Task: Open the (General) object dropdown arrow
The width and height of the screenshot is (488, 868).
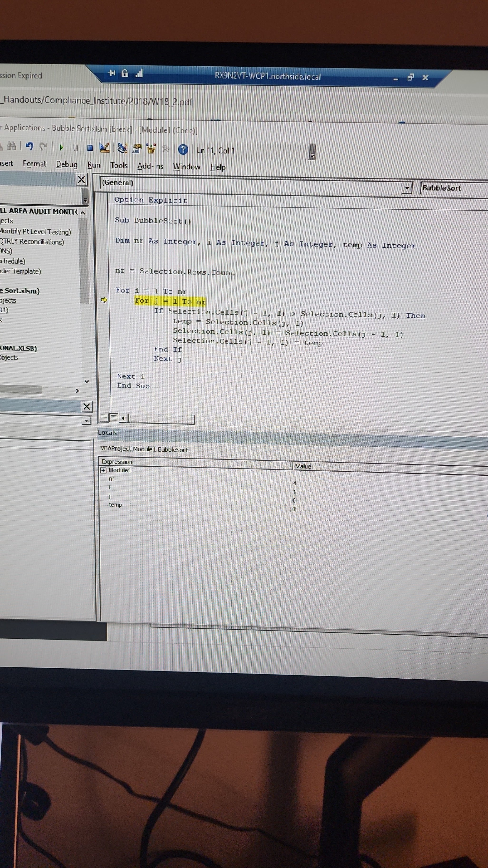Action: [x=407, y=188]
